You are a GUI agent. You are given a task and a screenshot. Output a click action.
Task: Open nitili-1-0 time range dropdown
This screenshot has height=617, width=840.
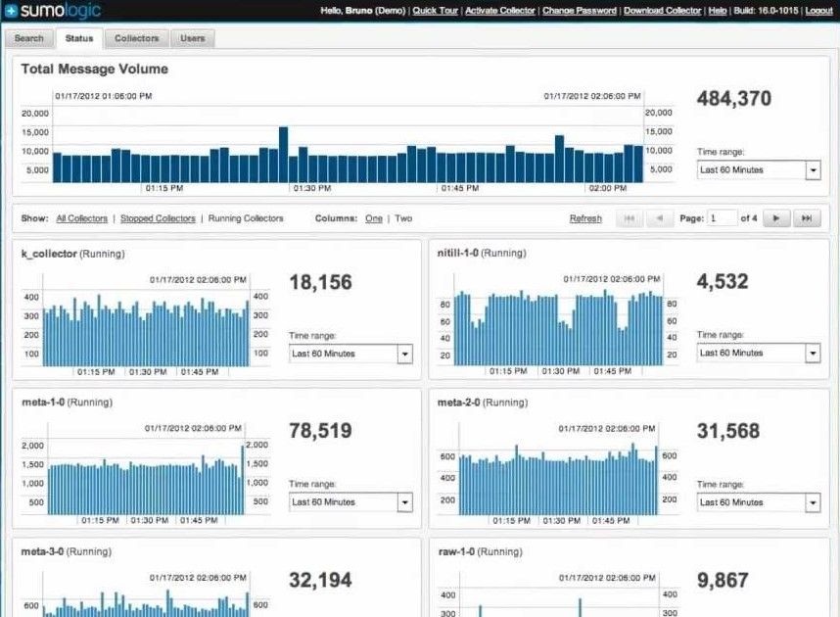[759, 354]
